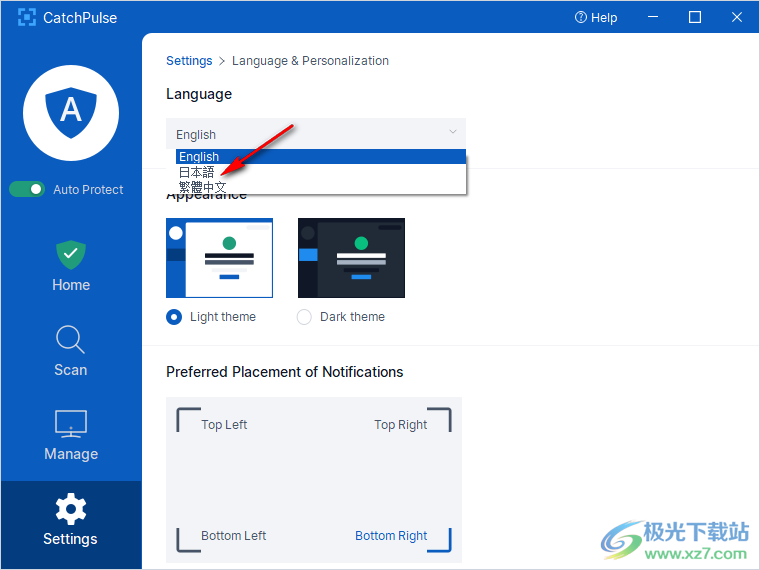The width and height of the screenshot is (760, 570).
Task: Choose 繁體中文 in the language list
Action: tap(320, 187)
